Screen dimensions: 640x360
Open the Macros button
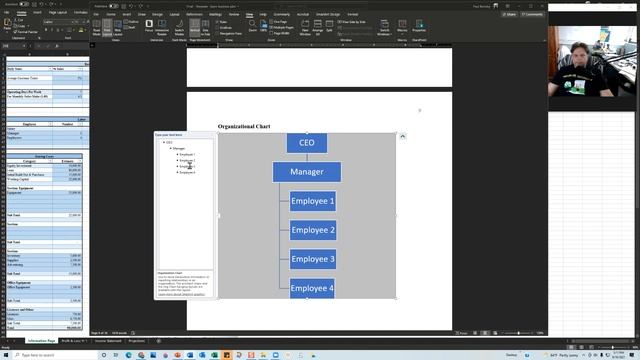402,26
